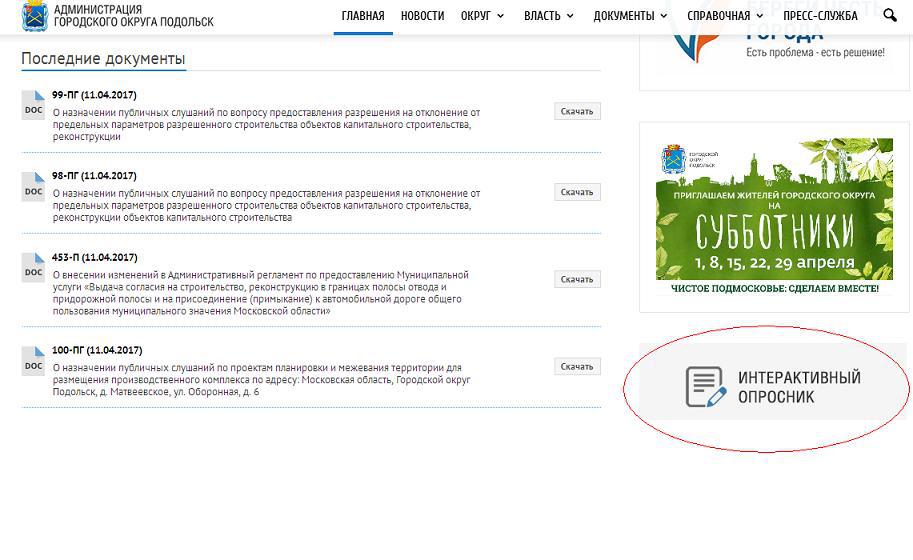Screen dimensions: 913x560
Task: Open the 98-ПГ (11.04.2017) document title
Action: click(94, 176)
